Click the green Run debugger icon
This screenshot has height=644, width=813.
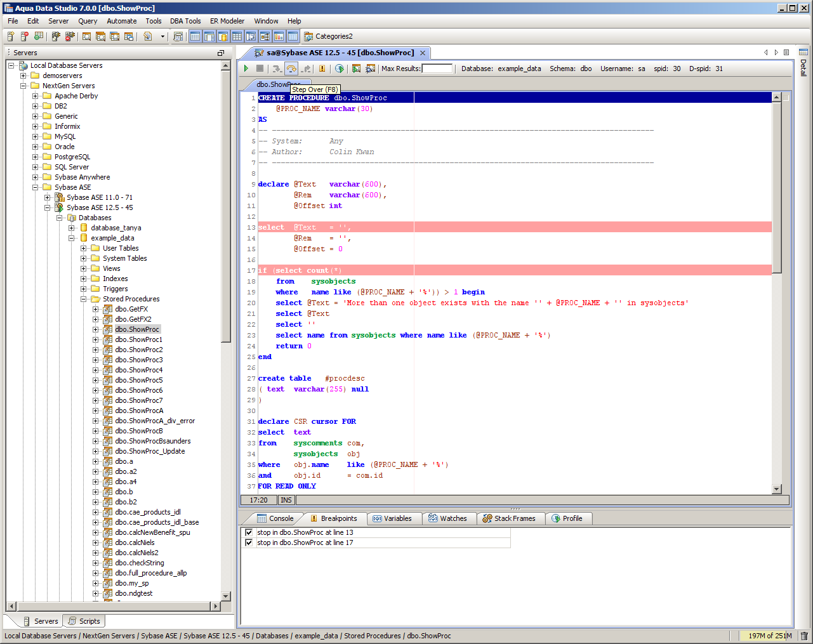point(246,69)
